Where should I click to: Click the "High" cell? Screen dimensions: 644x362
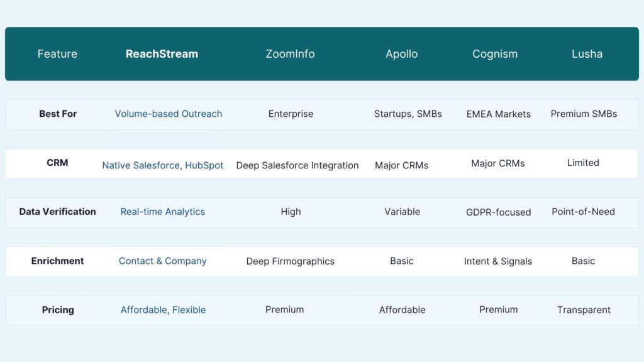291,211
